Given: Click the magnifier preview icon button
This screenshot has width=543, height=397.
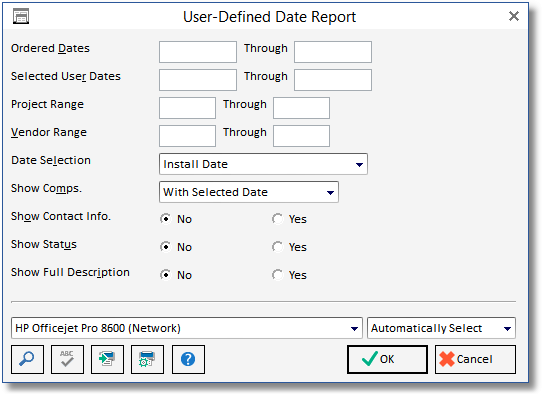Looking at the screenshot, I should tap(27, 359).
